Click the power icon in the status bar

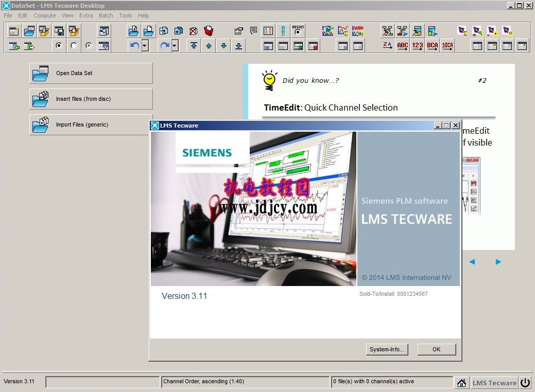[x=525, y=382]
